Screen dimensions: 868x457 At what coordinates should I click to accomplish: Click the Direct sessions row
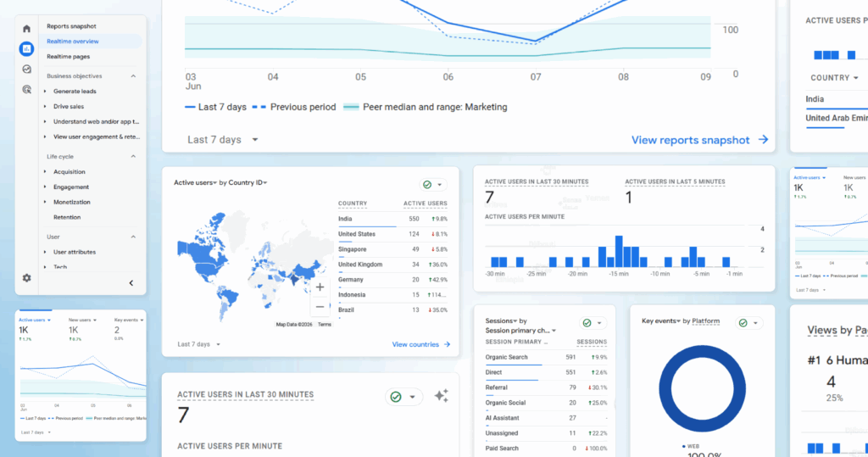(547, 373)
